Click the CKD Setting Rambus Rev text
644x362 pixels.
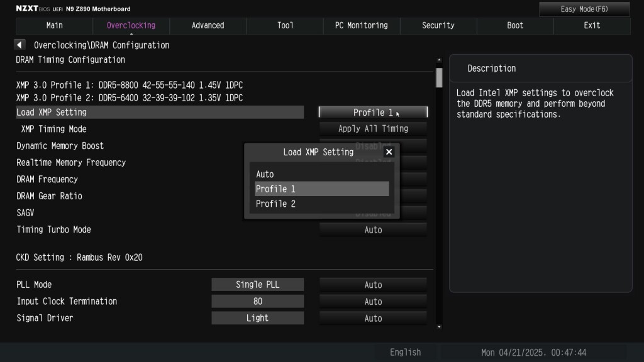point(79,257)
